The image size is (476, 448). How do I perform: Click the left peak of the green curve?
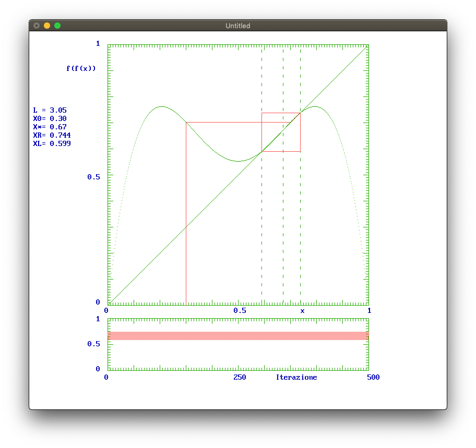click(x=161, y=107)
